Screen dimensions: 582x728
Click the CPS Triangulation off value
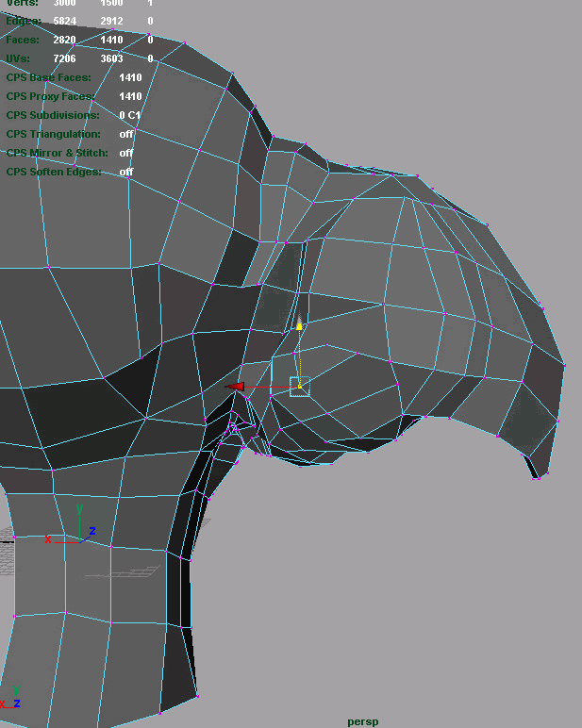[x=125, y=134]
